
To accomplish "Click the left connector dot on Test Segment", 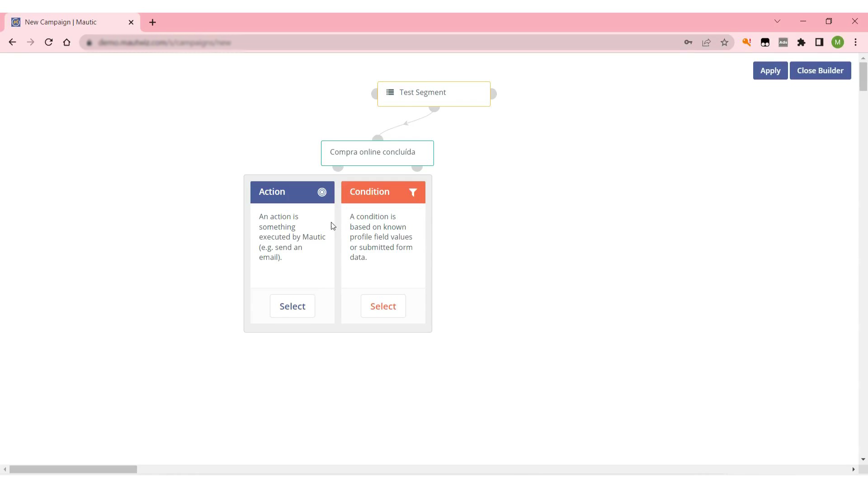I will (x=374, y=93).
